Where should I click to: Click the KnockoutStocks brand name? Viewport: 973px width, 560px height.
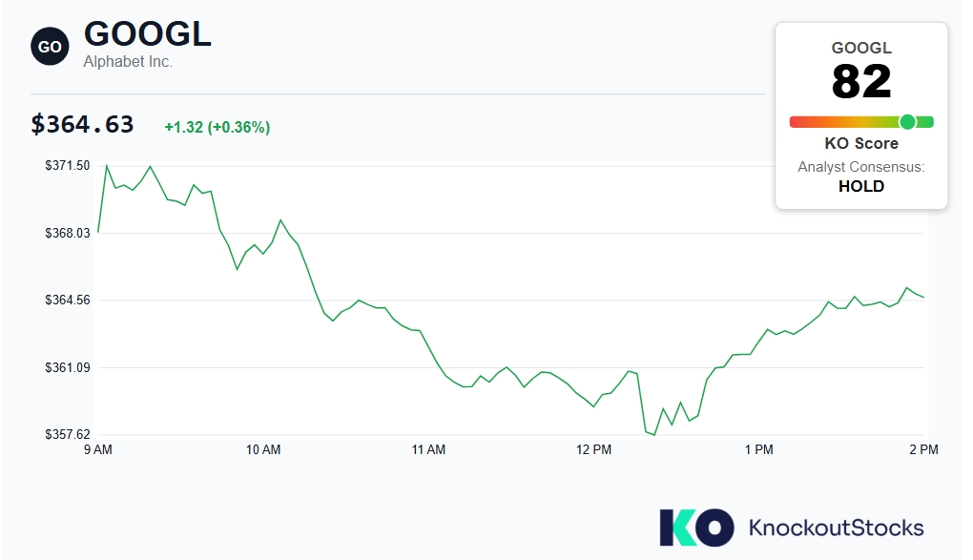tap(836, 528)
